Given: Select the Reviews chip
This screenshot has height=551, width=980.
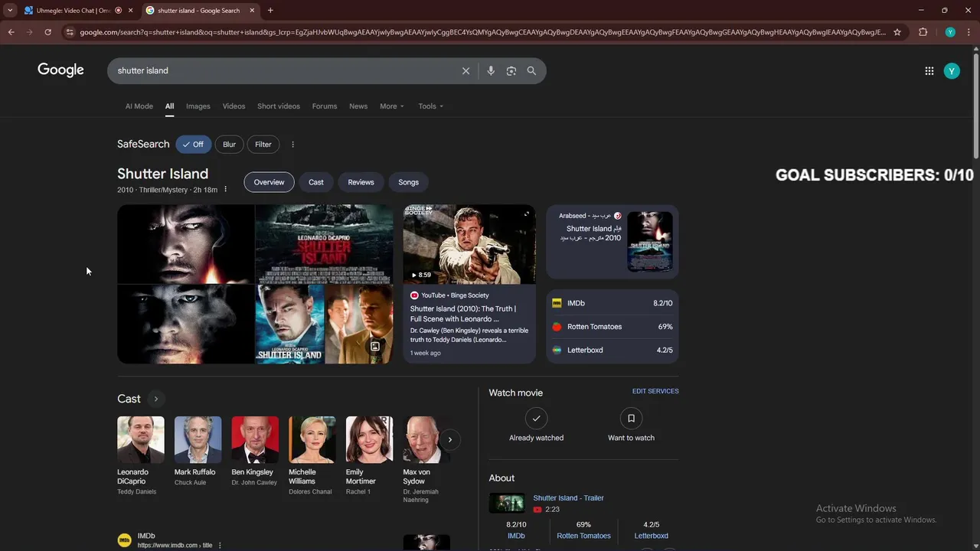Looking at the screenshot, I should click(x=361, y=182).
